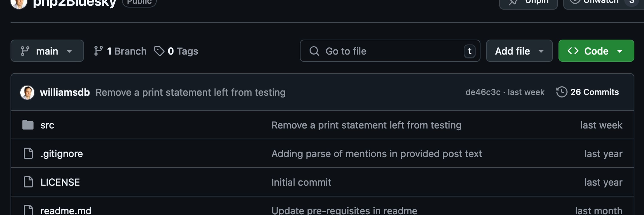Click the williamsdb avatar in commit row
Viewport: 644px width, 215px height.
point(27,92)
